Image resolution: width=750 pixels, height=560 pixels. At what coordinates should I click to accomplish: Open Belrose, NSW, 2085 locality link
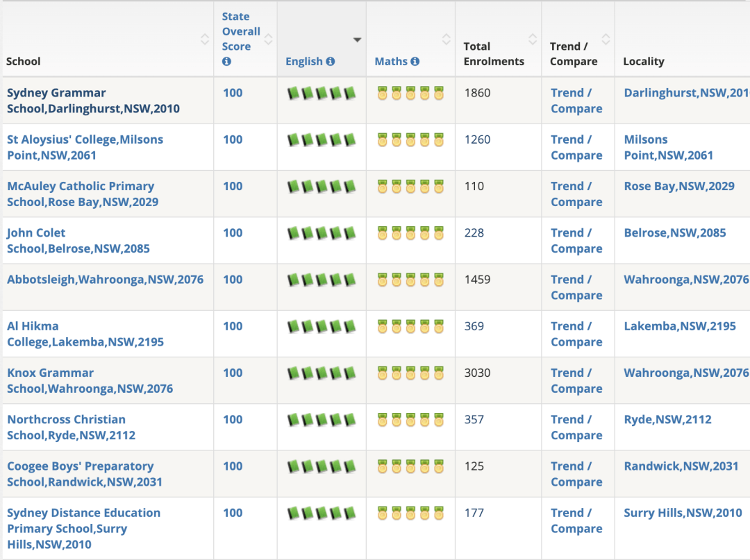(675, 233)
